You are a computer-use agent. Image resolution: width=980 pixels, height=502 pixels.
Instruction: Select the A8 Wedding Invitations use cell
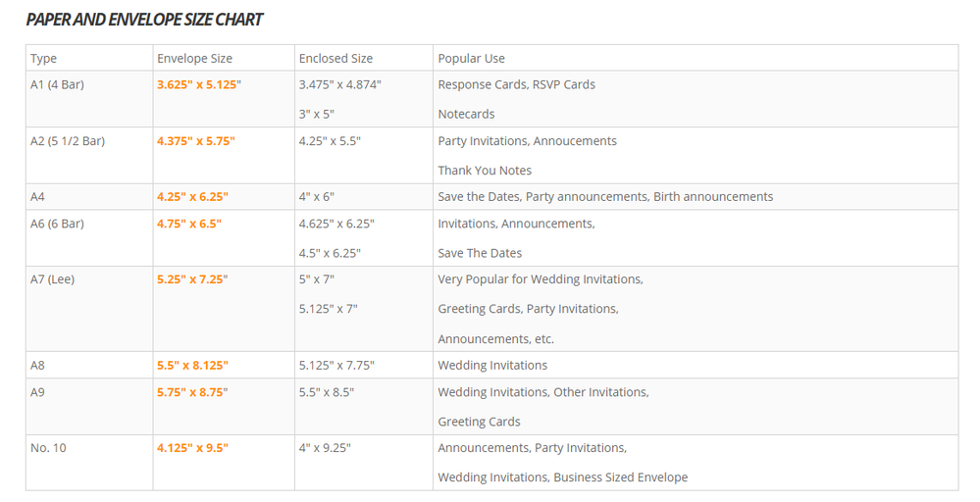[x=492, y=366]
